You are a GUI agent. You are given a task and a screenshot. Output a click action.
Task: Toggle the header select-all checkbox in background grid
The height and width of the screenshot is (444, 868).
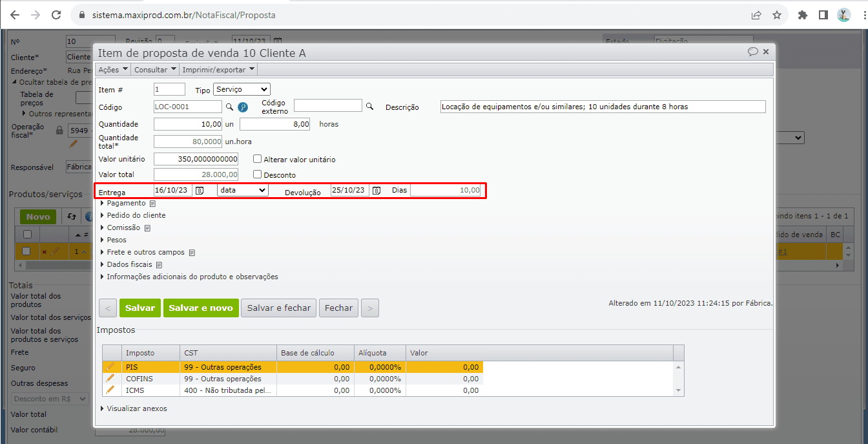27,234
